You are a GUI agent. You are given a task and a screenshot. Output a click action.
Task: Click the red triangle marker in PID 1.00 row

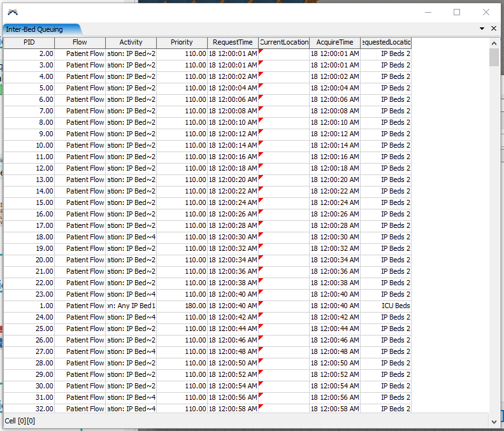261,304
